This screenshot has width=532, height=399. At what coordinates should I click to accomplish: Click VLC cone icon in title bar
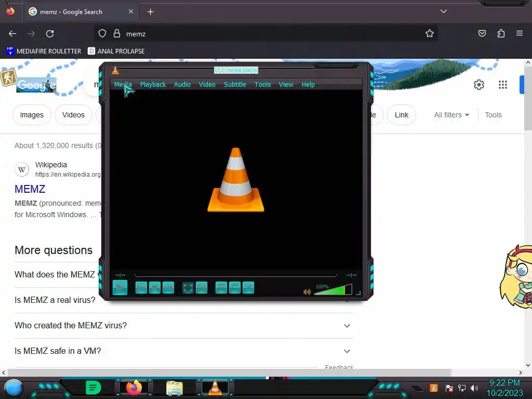[115, 70]
